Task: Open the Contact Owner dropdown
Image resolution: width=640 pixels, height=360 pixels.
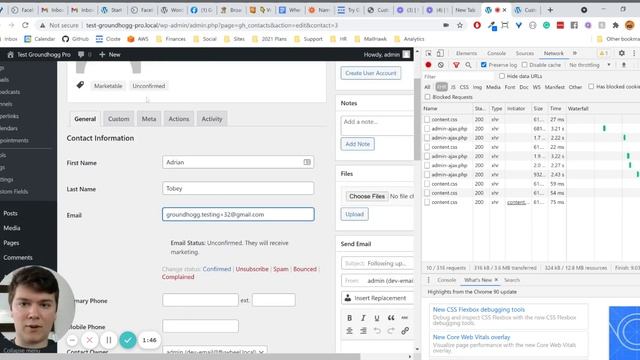Action: [x=215, y=351]
